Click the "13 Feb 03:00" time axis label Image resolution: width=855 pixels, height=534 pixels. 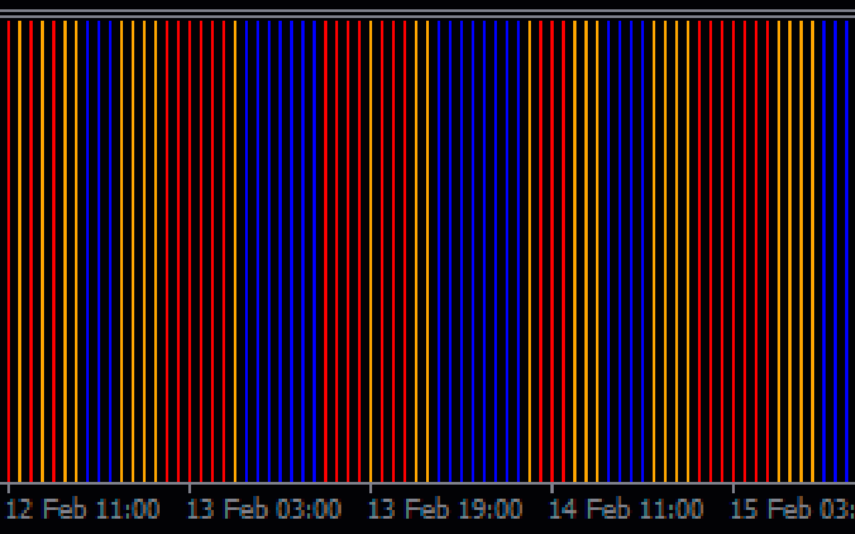[x=264, y=509]
